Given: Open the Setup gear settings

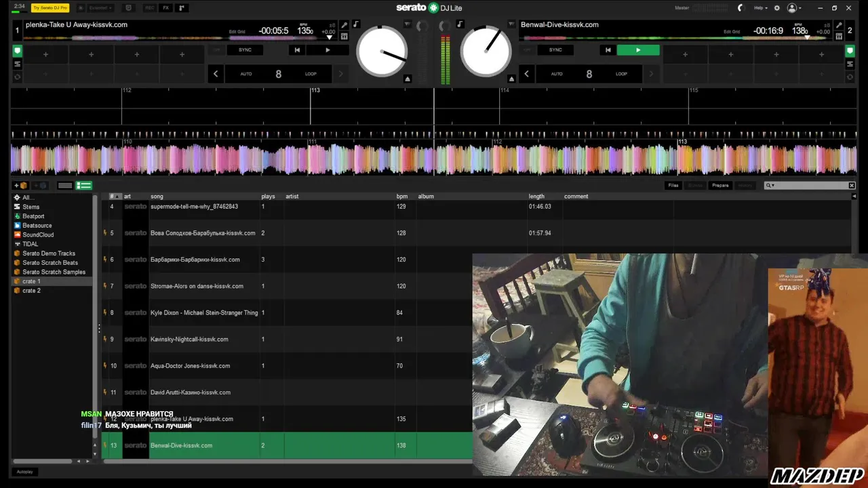Looking at the screenshot, I should 777,7.
